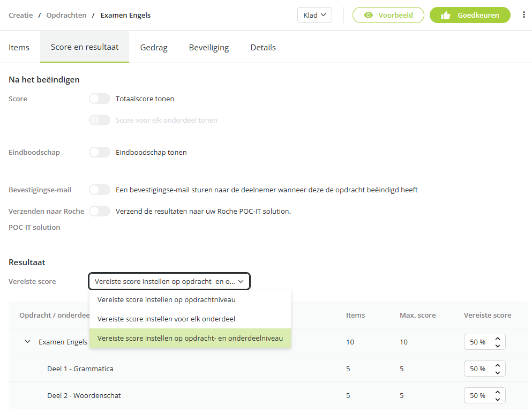532x413 pixels.
Task: Click the Deel 1 - Grammatica score field
Action: (x=484, y=369)
